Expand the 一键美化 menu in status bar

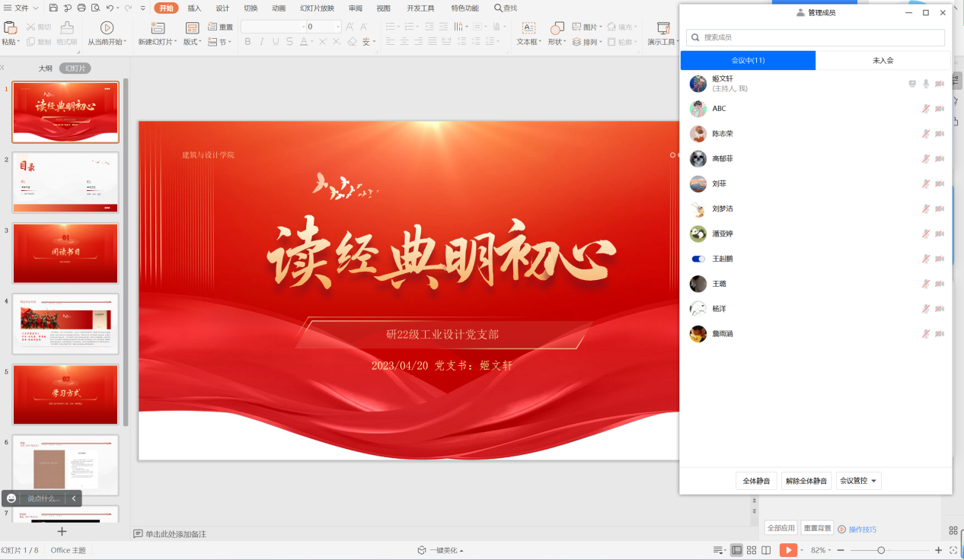440,550
